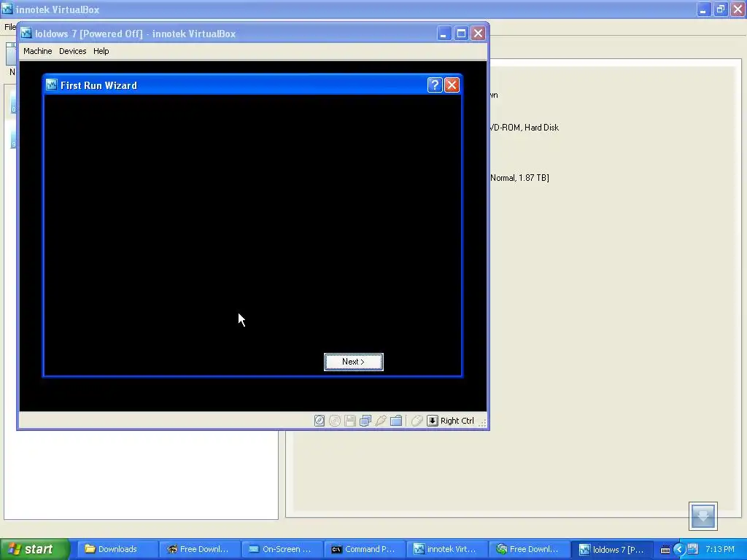This screenshot has width=747, height=560.
Task: Maximize the loldows 7 VM window
Action: [x=461, y=34]
